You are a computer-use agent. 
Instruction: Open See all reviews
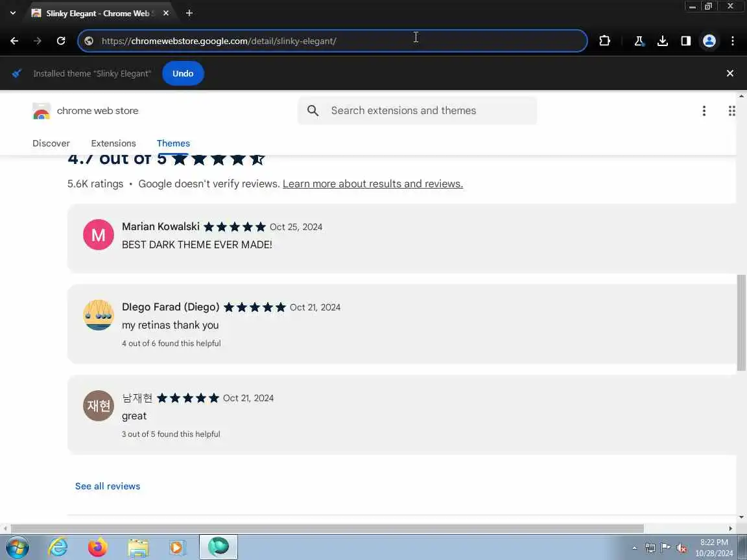pyautogui.click(x=108, y=486)
